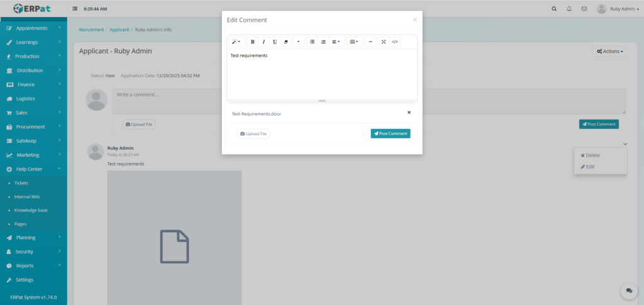Open the notifications bell
This screenshot has height=305, width=644.
[569, 9]
